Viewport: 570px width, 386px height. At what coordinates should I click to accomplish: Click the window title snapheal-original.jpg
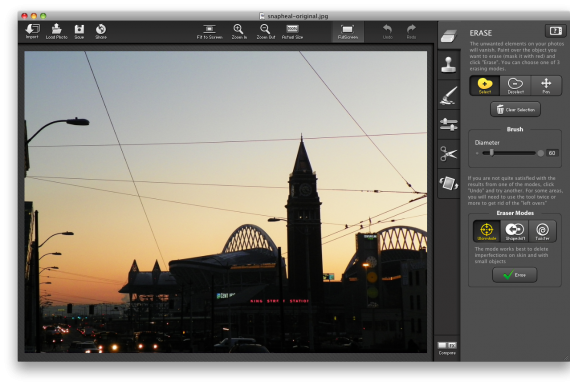[x=298, y=16]
